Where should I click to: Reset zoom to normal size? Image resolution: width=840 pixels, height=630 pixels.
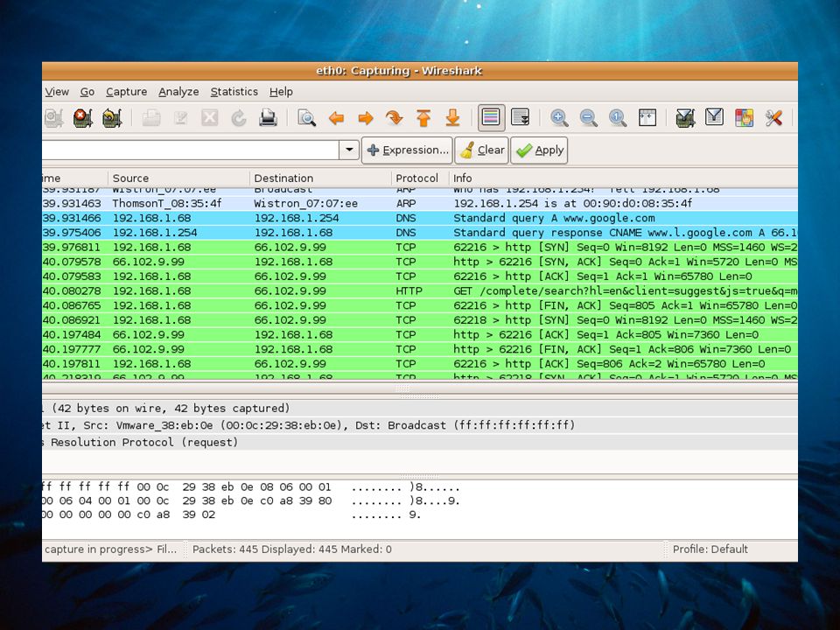coord(618,118)
